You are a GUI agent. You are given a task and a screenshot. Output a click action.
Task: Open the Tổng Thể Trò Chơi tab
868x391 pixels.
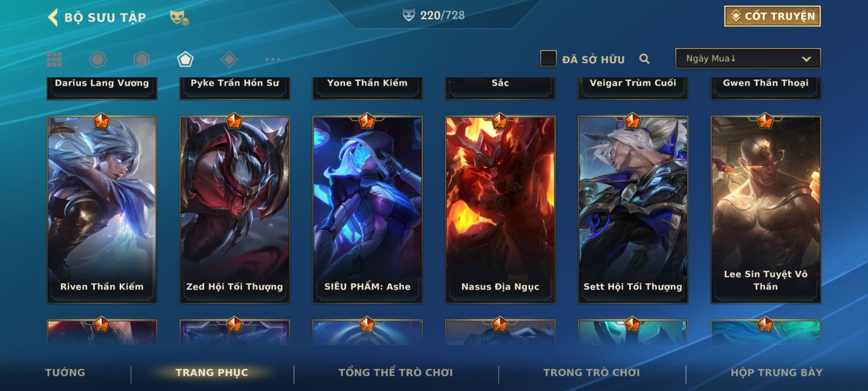tap(396, 373)
